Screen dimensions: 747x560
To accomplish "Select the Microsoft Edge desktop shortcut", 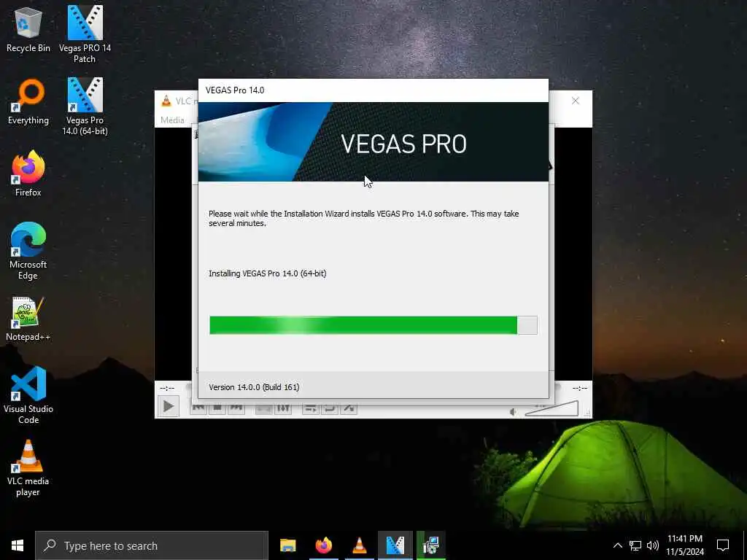I will pos(28,251).
